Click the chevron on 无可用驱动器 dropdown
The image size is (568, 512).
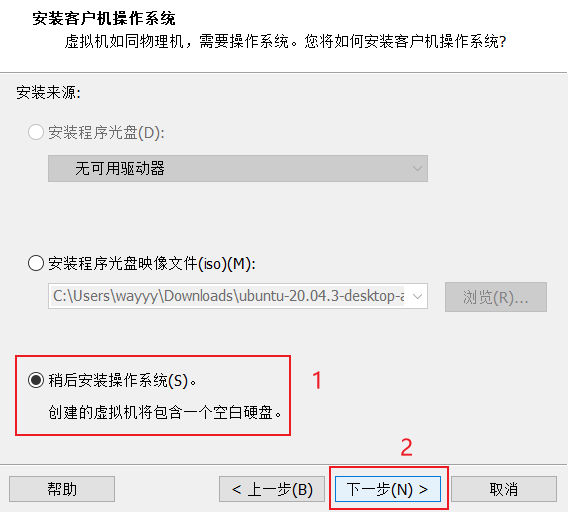tap(417, 168)
